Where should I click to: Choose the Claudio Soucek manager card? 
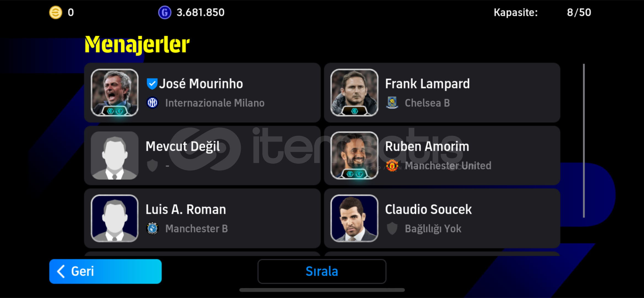(x=442, y=218)
